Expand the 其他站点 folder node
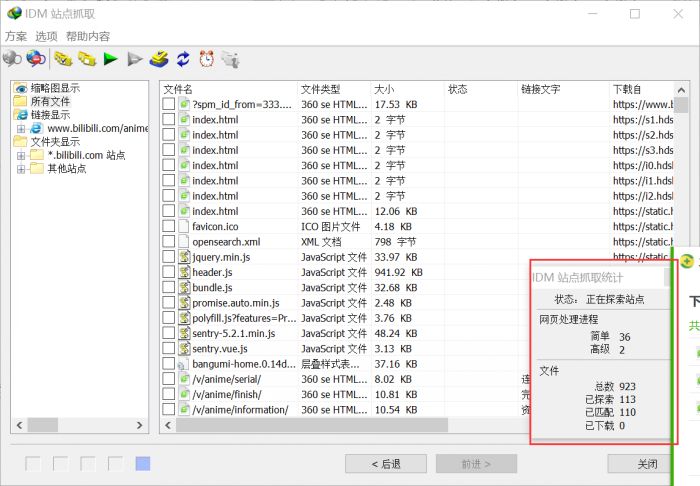 coord(21,169)
